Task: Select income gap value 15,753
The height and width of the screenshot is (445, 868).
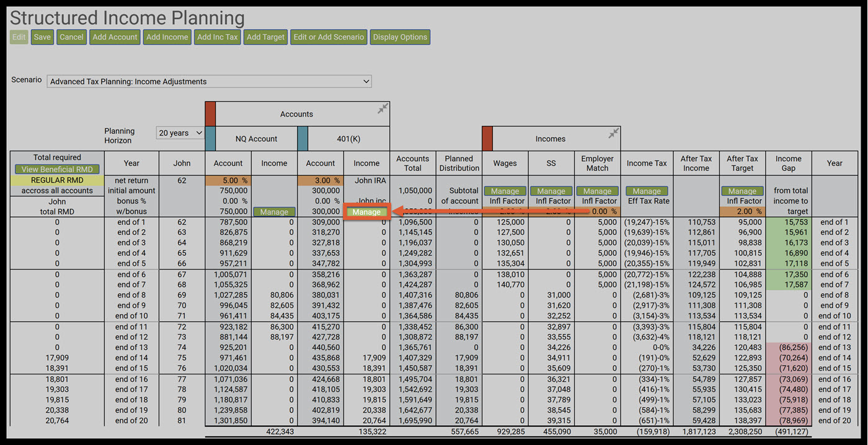Action: tap(796, 222)
